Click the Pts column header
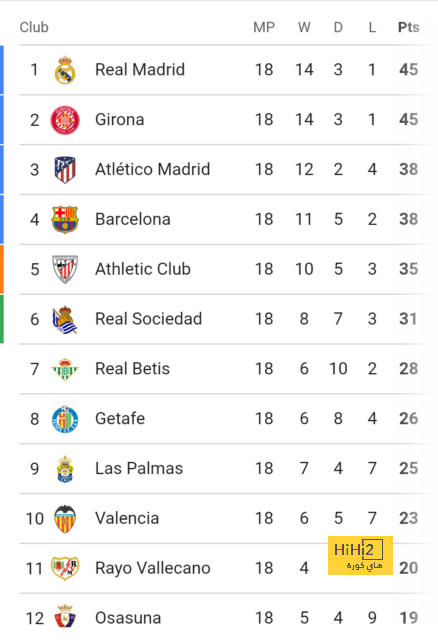 point(408,27)
